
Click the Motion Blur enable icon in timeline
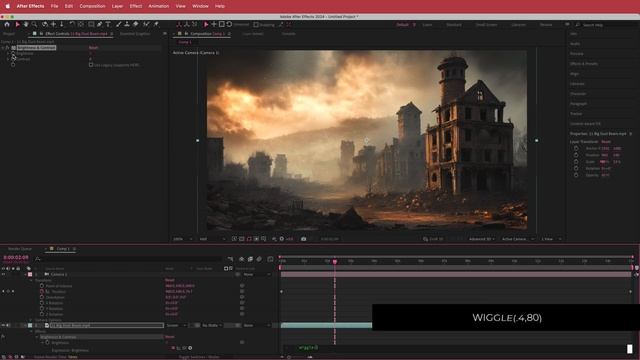(x=259, y=259)
